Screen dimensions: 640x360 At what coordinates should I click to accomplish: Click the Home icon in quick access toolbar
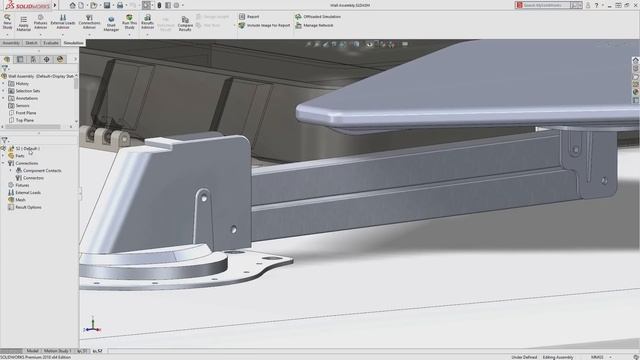[72, 5]
